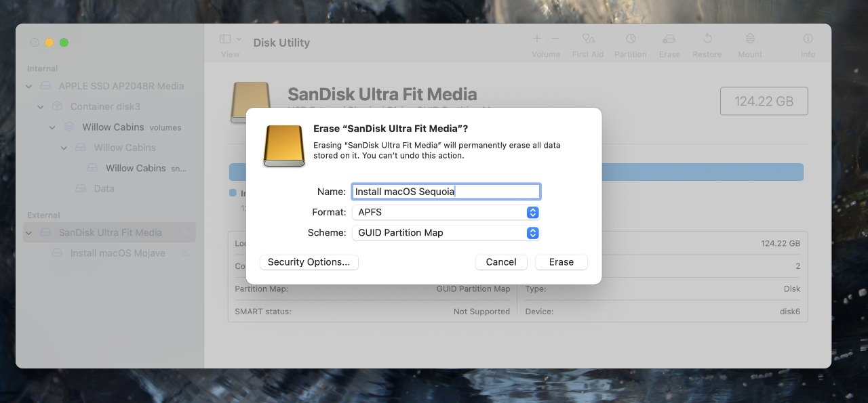Click the SanDisk drive image in header
868x403 pixels.
(x=251, y=102)
